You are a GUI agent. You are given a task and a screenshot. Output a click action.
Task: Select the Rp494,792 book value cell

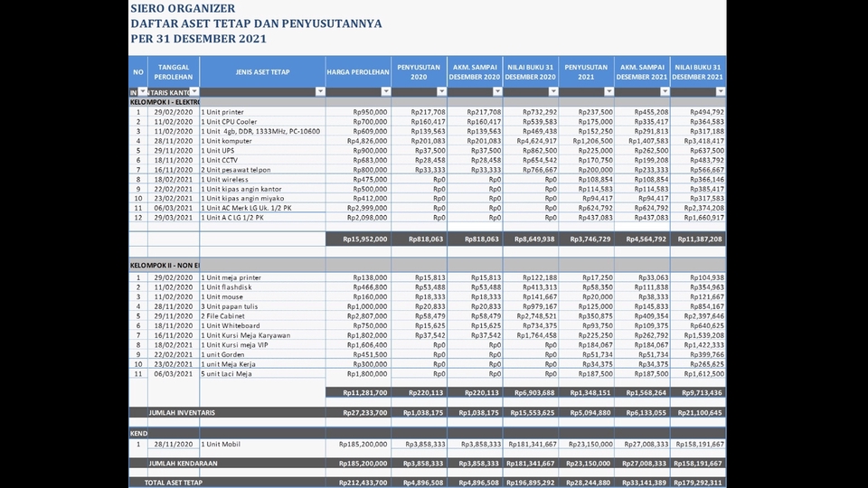point(697,112)
